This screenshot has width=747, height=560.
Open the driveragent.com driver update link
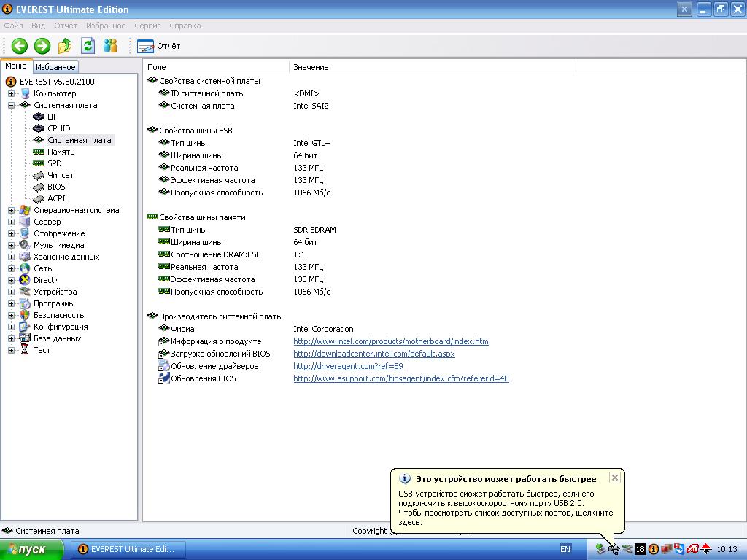[x=348, y=366]
